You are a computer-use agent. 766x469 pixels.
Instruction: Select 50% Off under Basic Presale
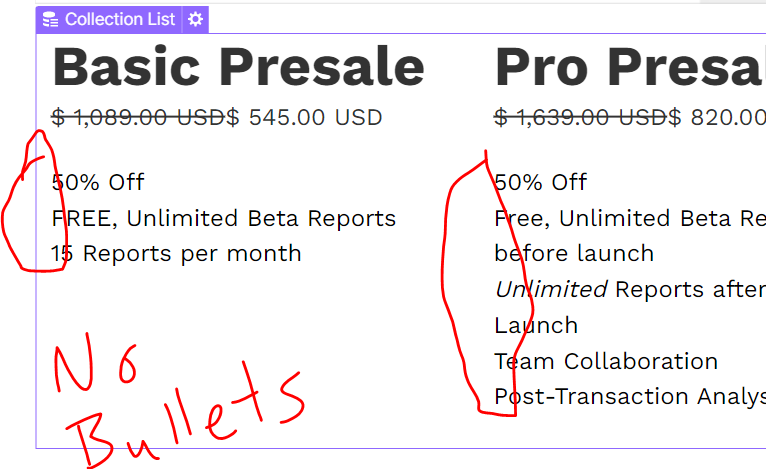click(98, 182)
